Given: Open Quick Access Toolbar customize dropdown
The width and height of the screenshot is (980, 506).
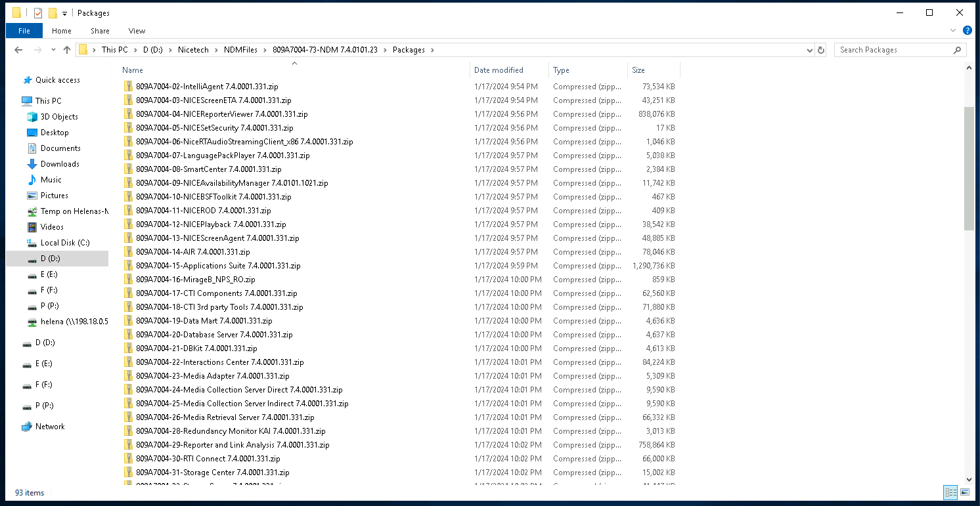Looking at the screenshot, I should [65, 13].
